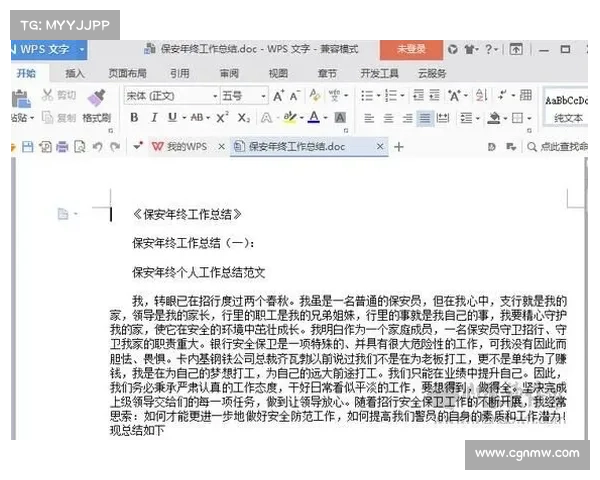Click the text highlight color pen

point(289,117)
